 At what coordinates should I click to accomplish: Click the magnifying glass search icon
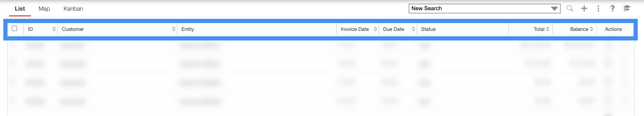tap(570, 8)
